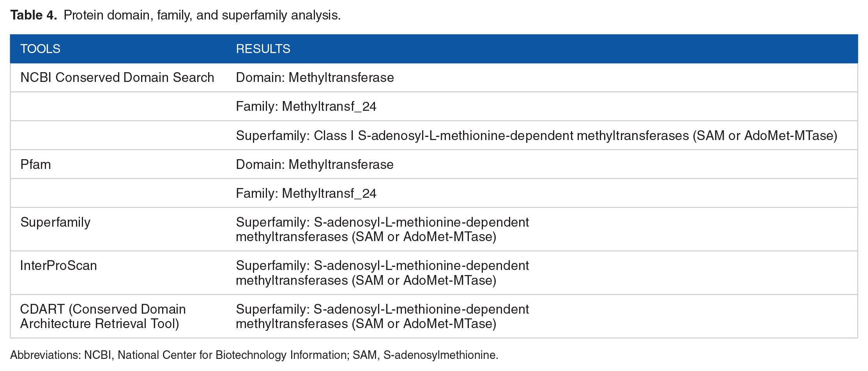Viewport: 868px width, 371px height.
Task: Click the Abbreviations footnote line
Action: [254, 355]
